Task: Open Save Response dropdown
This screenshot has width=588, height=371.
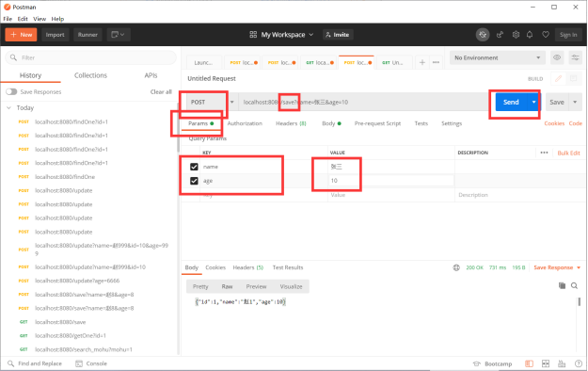Action: tap(557, 267)
